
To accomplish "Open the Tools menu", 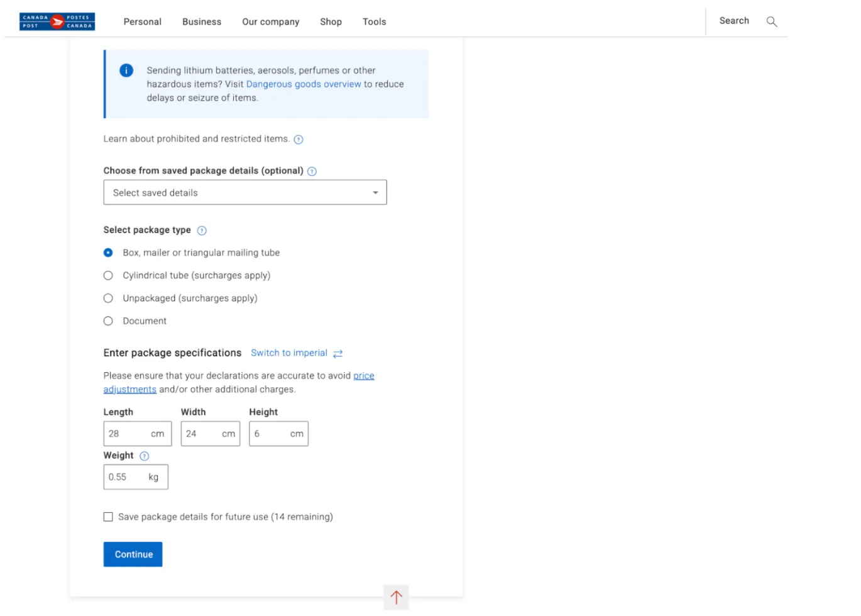I will [374, 21].
